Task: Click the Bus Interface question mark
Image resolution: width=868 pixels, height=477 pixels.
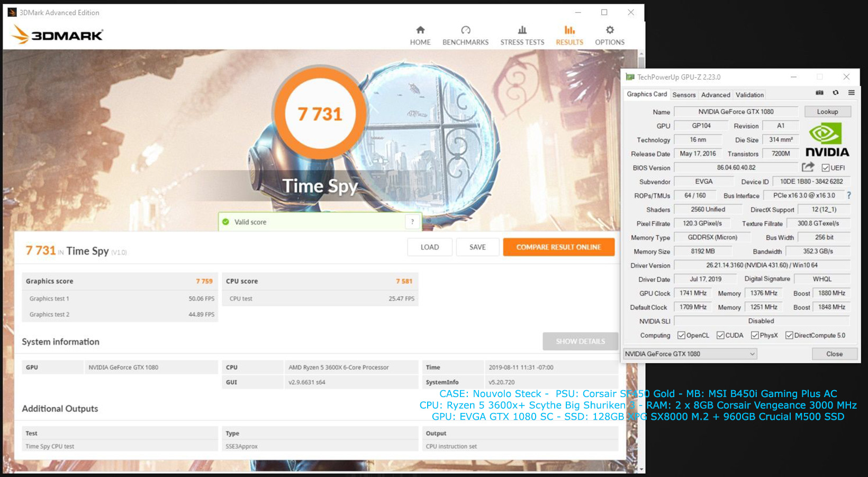Action: pyautogui.click(x=849, y=195)
